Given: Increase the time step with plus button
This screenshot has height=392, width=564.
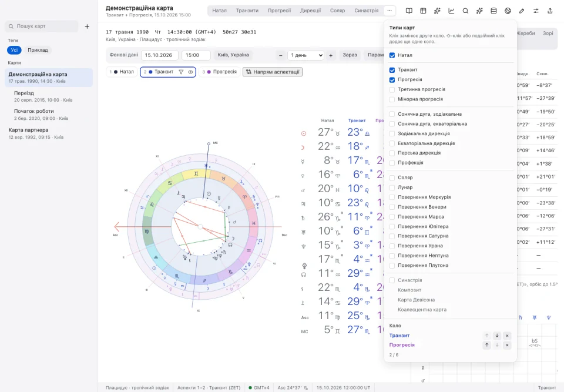Looking at the screenshot, I should [x=331, y=55].
